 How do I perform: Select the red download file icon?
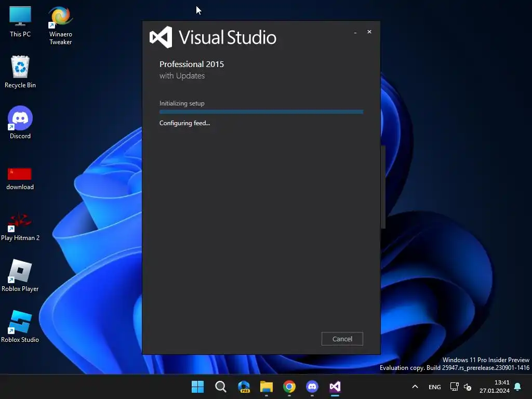pyautogui.click(x=20, y=179)
